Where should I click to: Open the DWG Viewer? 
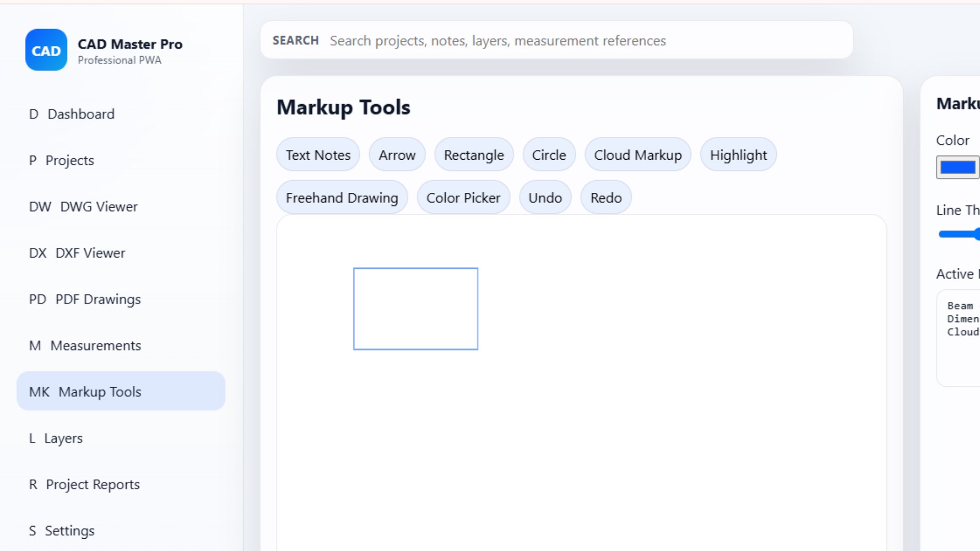[x=121, y=207]
